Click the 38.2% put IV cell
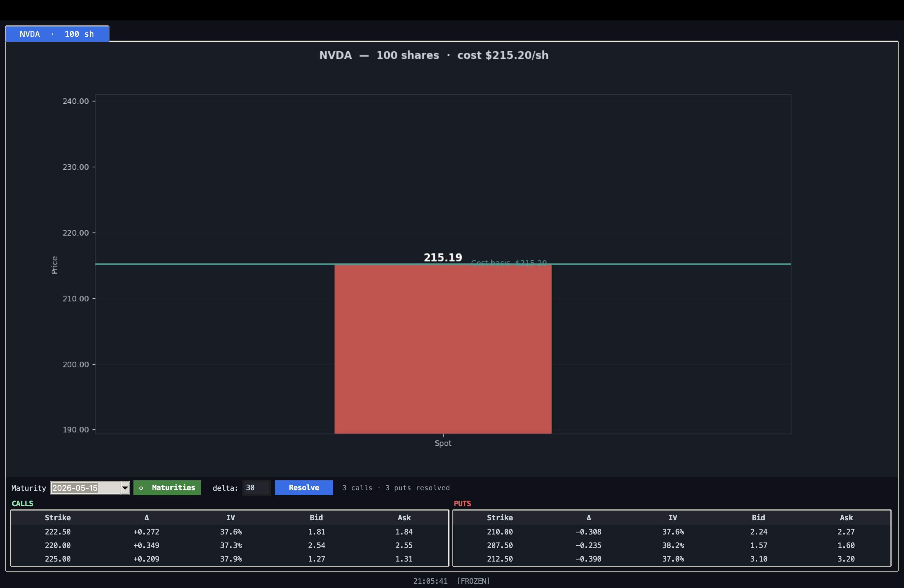Image resolution: width=904 pixels, height=588 pixels. click(x=673, y=546)
